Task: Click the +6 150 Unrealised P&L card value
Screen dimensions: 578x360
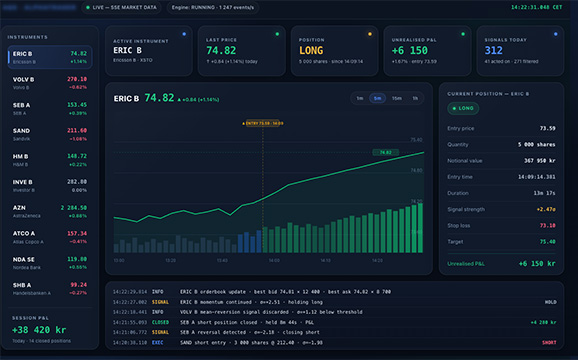Action: click(410, 50)
